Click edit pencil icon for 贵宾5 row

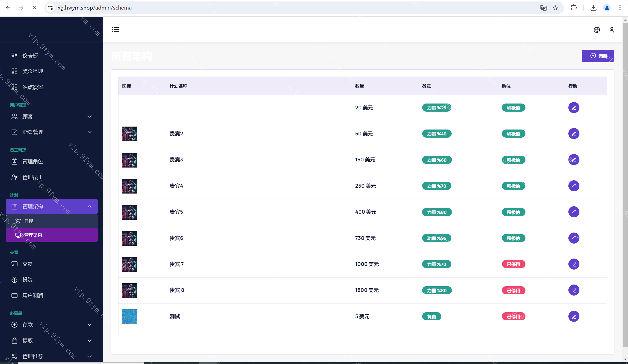point(574,212)
